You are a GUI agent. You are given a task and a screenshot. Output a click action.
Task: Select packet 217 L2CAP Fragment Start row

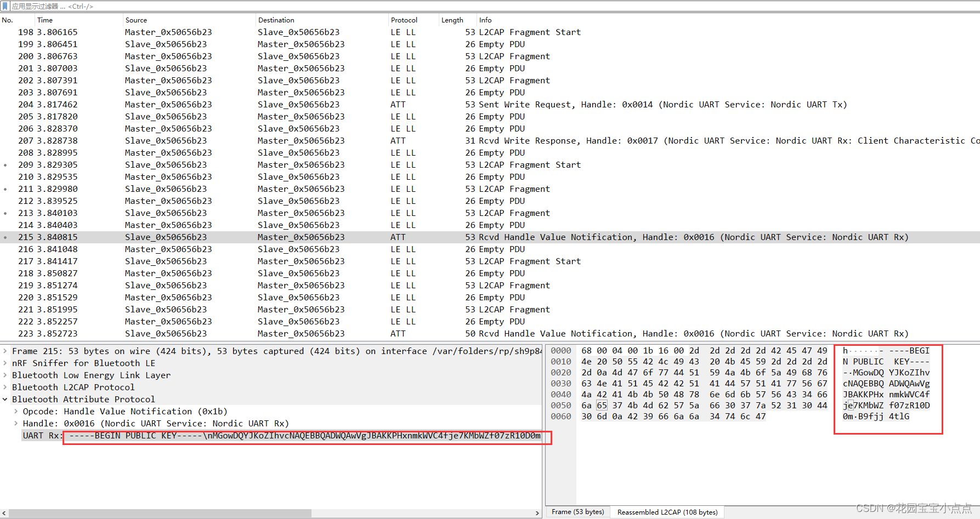(x=490, y=261)
